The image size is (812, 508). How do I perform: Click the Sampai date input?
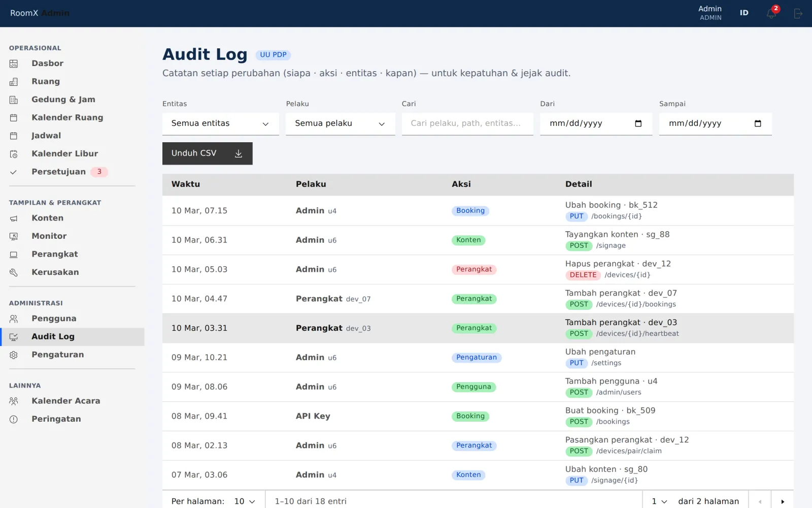[716, 123]
